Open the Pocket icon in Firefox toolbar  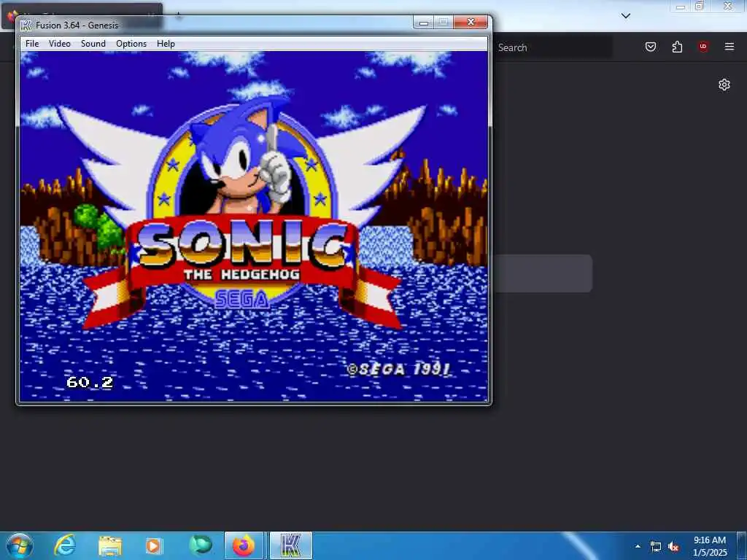coord(651,47)
